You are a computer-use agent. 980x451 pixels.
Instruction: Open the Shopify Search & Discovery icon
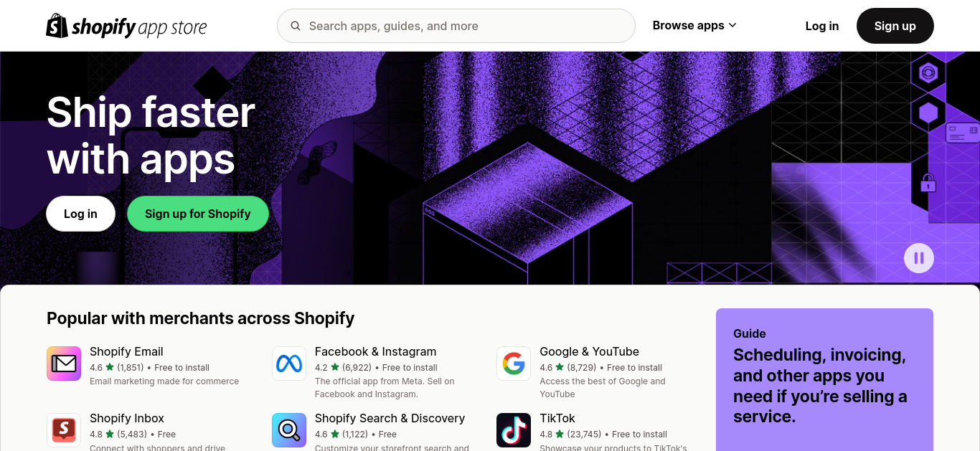(289, 430)
